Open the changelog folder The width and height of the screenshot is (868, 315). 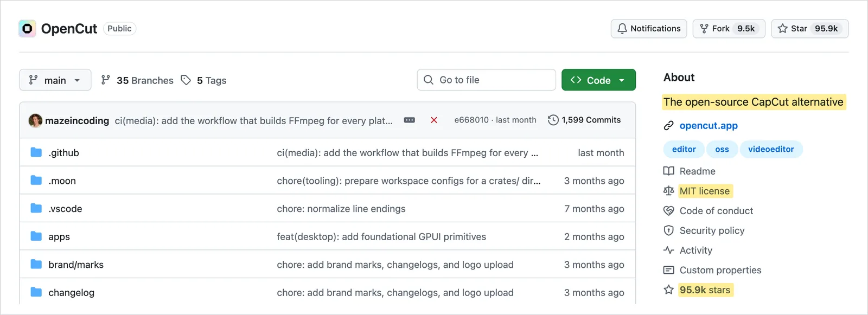pyautogui.click(x=72, y=293)
